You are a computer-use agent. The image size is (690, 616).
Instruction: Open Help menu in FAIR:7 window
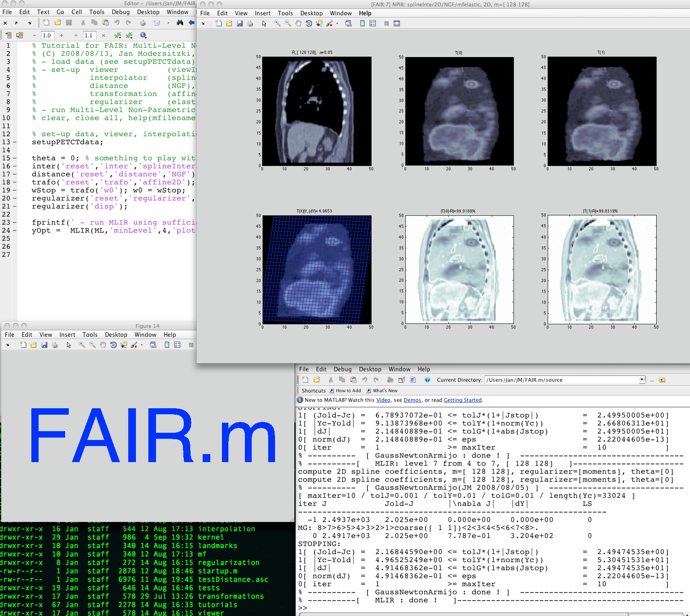(x=365, y=13)
